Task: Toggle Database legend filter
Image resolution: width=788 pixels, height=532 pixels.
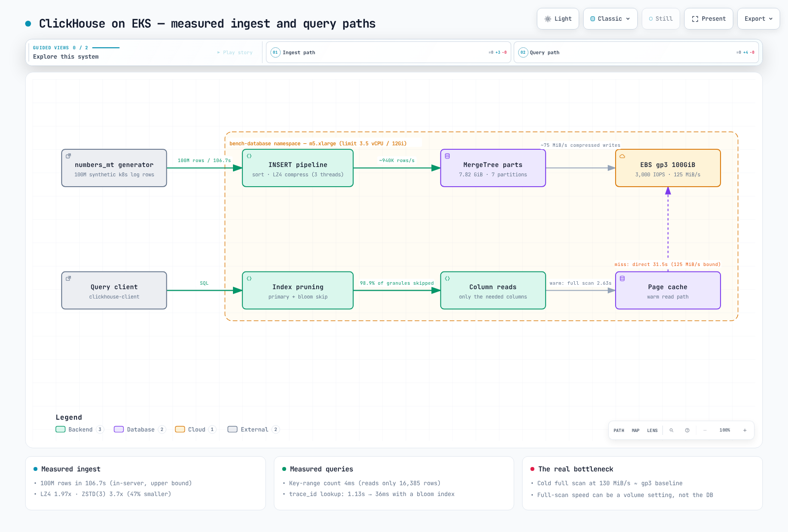Action: tap(139, 430)
